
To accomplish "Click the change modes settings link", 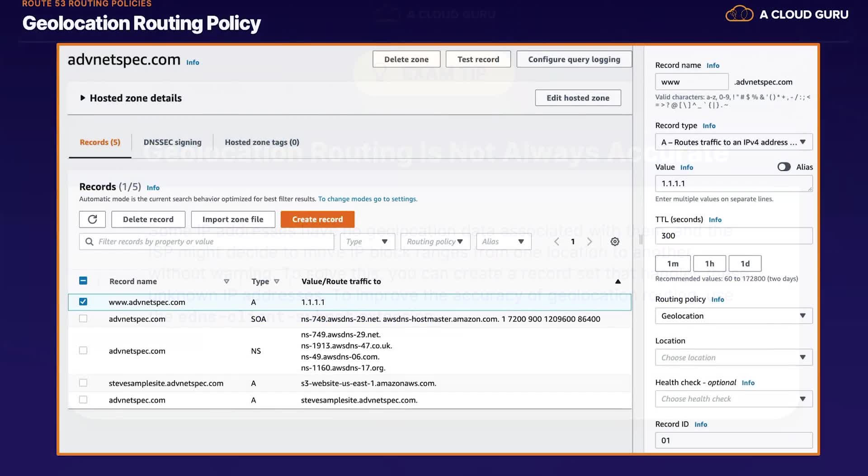I will (368, 199).
